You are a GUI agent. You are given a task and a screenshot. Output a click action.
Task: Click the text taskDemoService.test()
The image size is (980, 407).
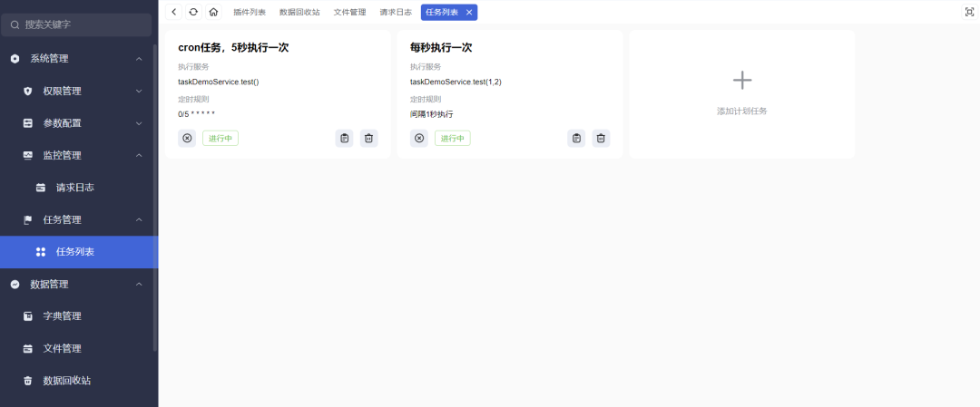[218, 82]
